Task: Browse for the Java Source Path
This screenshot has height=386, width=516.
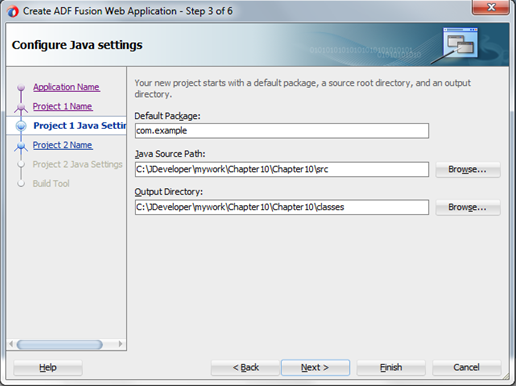Action: tap(468, 169)
